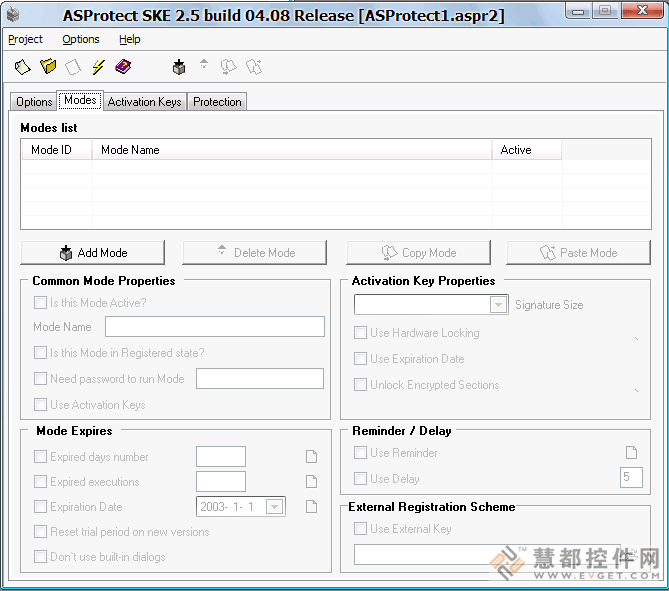Click the application icon in title bar
The width and height of the screenshot is (669, 591).
point(13,15)
